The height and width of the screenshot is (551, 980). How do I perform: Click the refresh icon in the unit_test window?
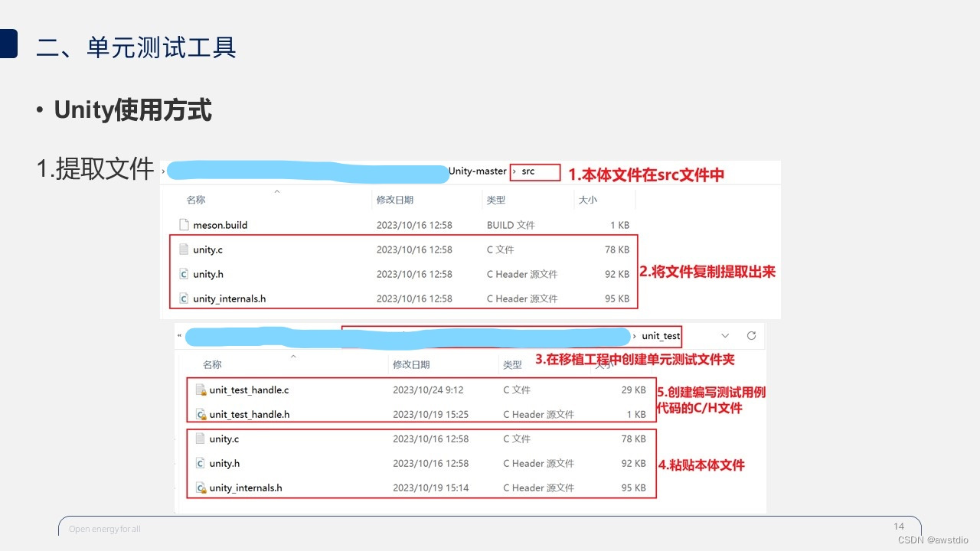(x=751, y=335)
